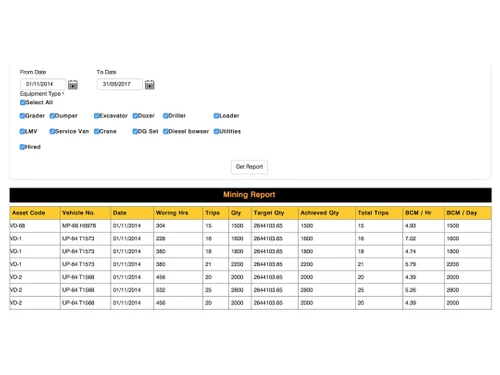Click the Asset Code column header
Screen dimensions: 500x375
(35, 213)
